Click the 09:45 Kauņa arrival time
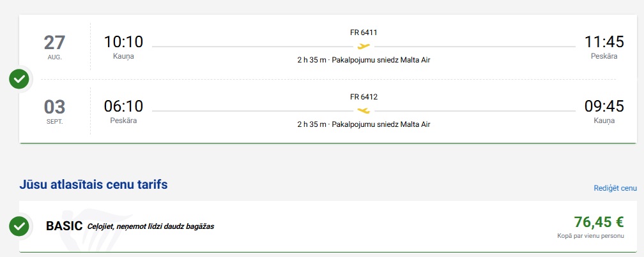 [x=604, y=106]
